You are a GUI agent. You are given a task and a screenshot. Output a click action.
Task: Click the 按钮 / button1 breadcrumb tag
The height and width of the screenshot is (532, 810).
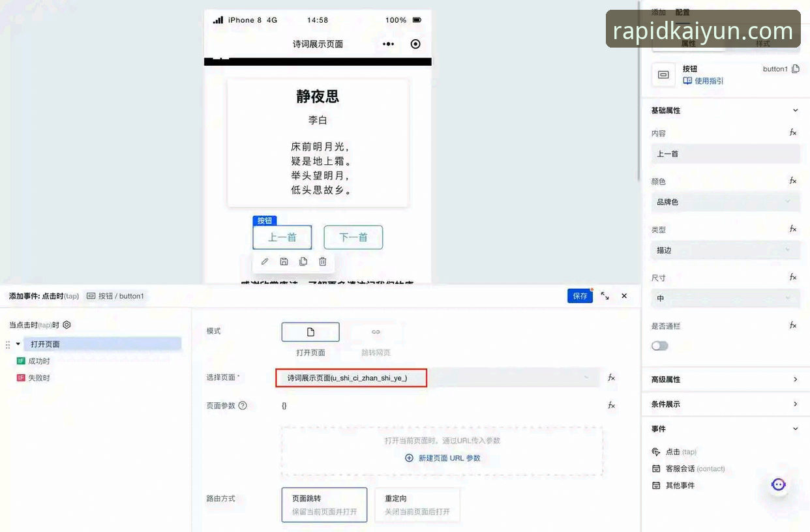pos(115,296)
